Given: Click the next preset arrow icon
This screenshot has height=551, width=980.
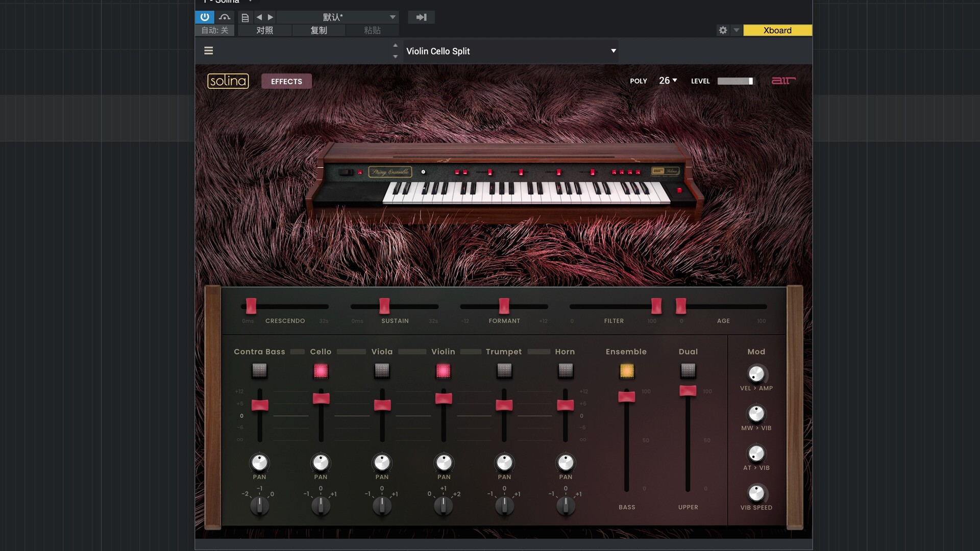Looking at the screenshot, I should click(271, 17).
